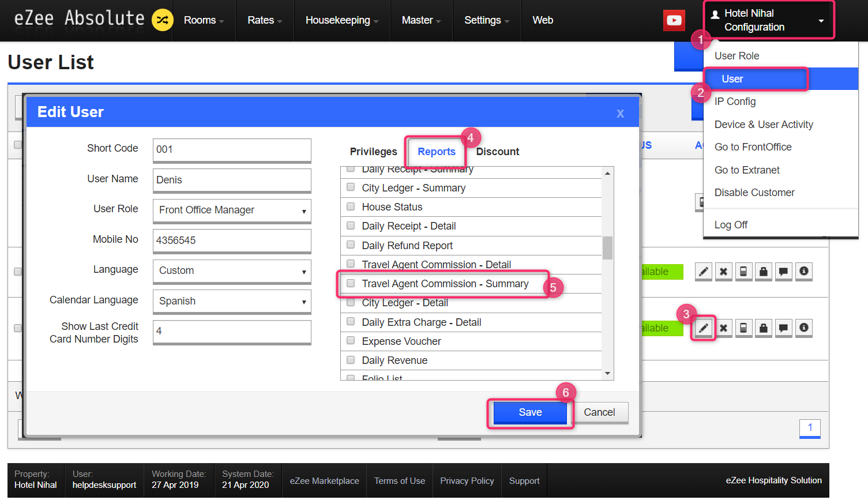Open the Terms of Use link
This screenshot has height=500, width=868.
click(400, 481)
